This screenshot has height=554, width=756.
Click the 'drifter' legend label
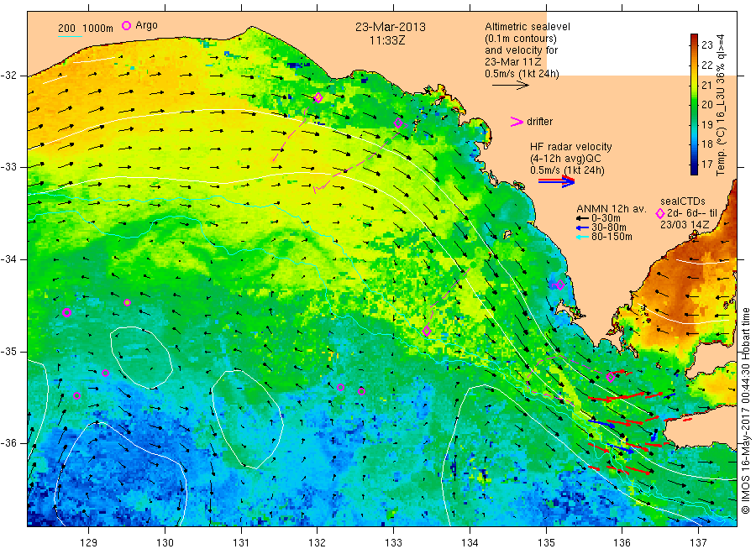click(539, 122)
